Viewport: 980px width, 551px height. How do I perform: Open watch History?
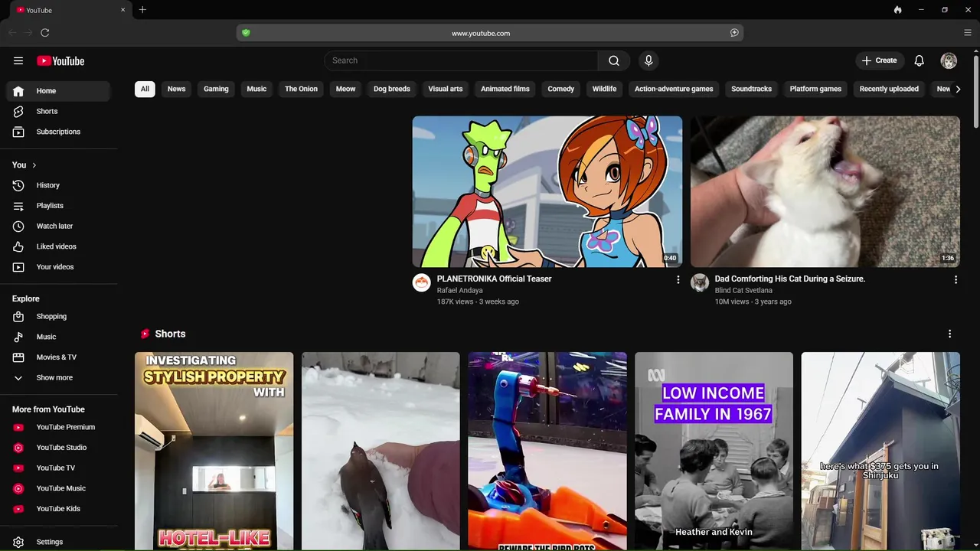coord(58,185)
